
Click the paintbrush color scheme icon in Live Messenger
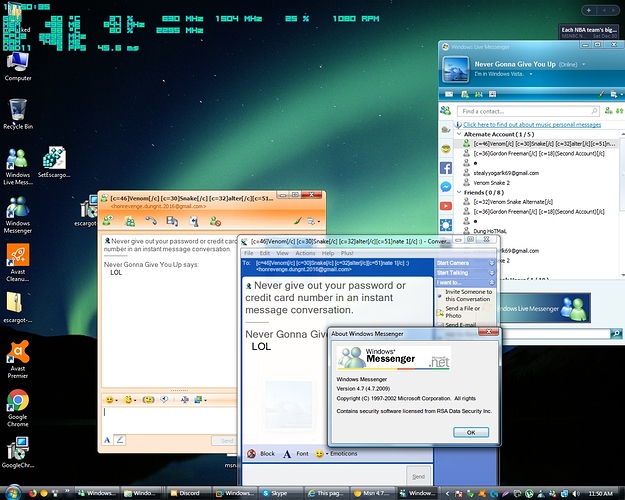(x=601, y=94)
